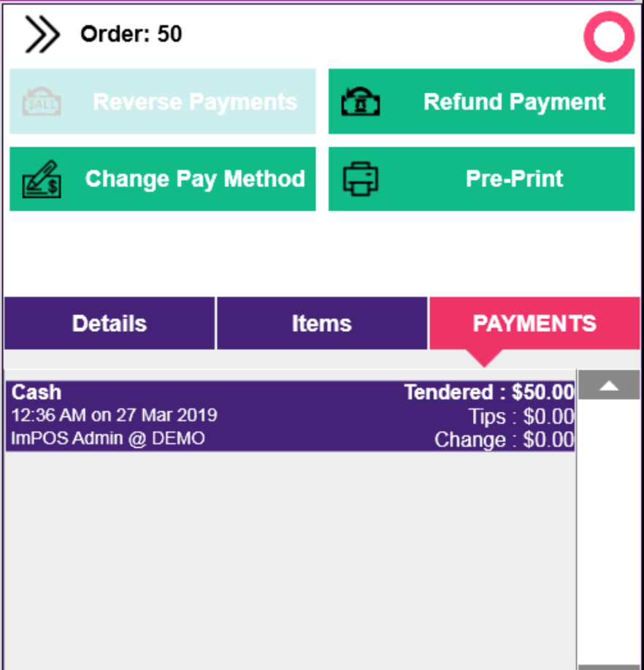Click the pink circle status icon
The height and width of the screenshot is (670, 644).
tap(609, 37)
